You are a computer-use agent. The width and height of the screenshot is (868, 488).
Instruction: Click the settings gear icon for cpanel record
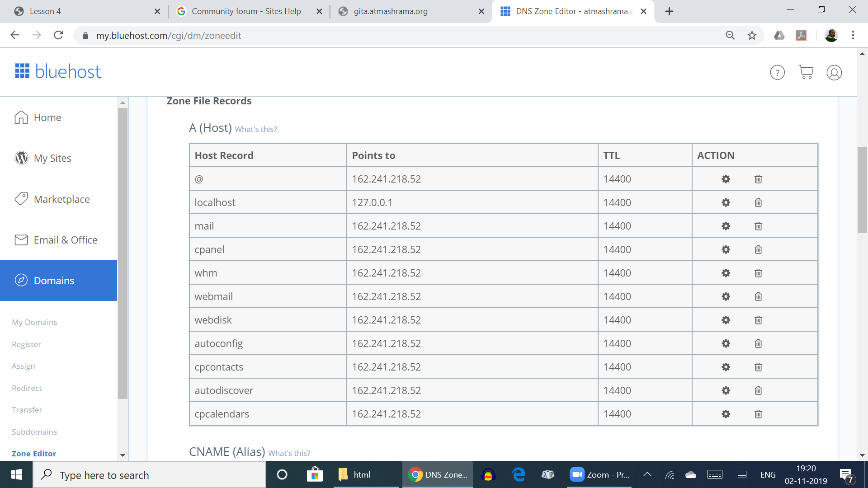726,249
